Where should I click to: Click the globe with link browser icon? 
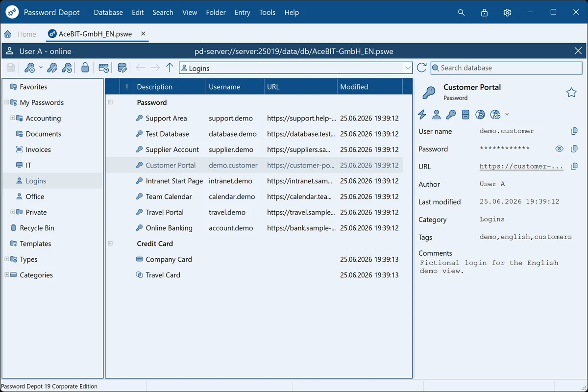coord(495,115)
